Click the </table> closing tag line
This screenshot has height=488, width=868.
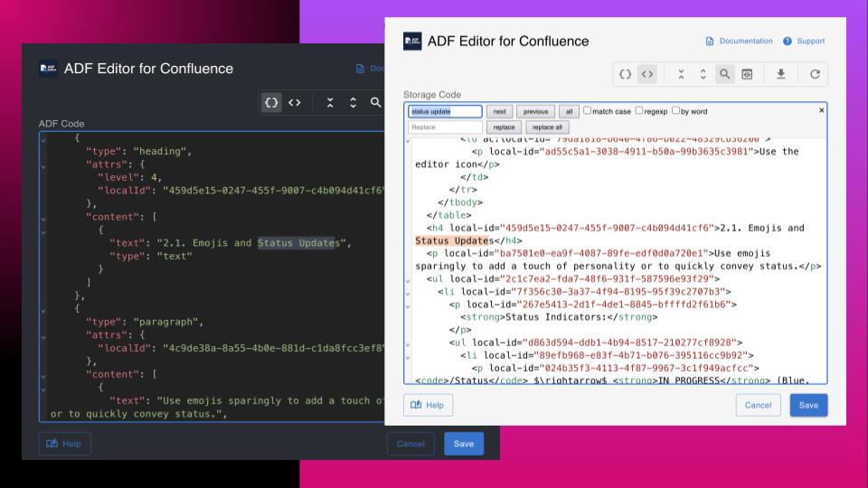click(449, 215)
